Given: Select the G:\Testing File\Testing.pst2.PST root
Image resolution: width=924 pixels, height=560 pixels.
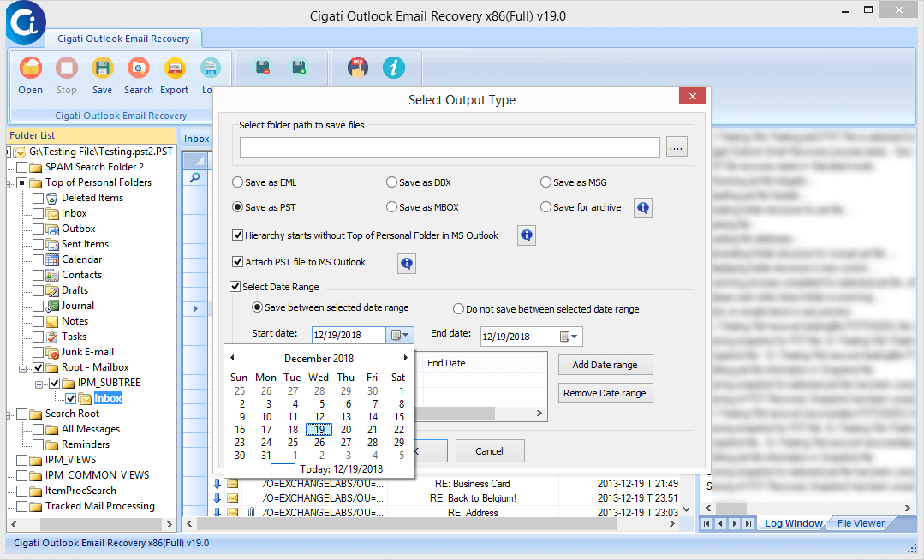Looking at the screenshot, I should (x=101, y=152).
